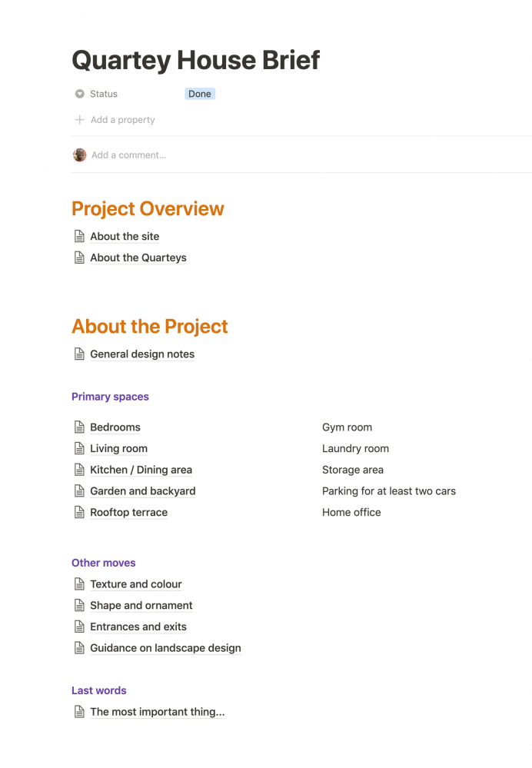
Task: Click the Home office text item
Action: tap(351, 513)
